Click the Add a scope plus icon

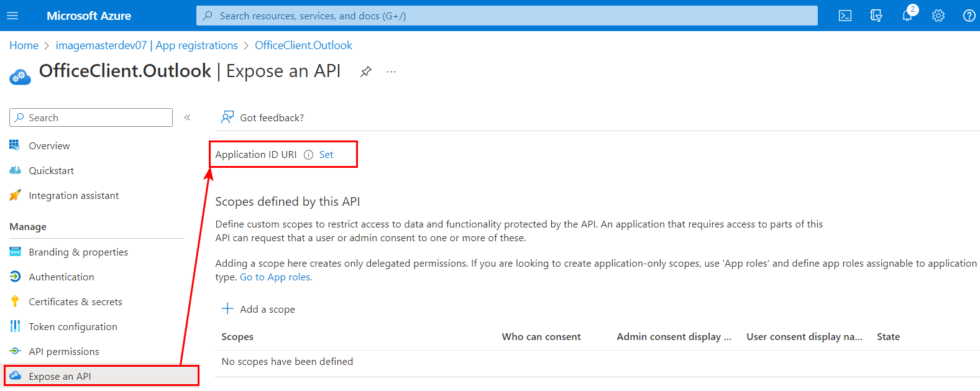coord(227,309)
